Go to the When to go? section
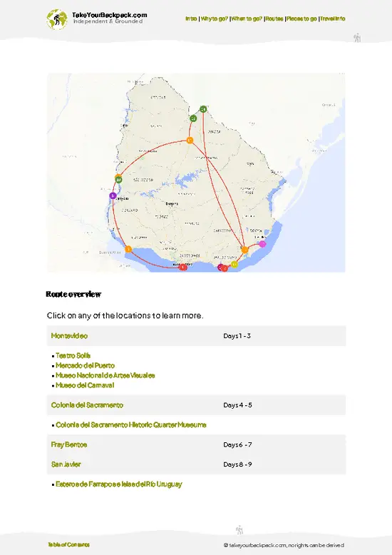The width and height of the screenshot is (392, 555). [x=247, y=19]
